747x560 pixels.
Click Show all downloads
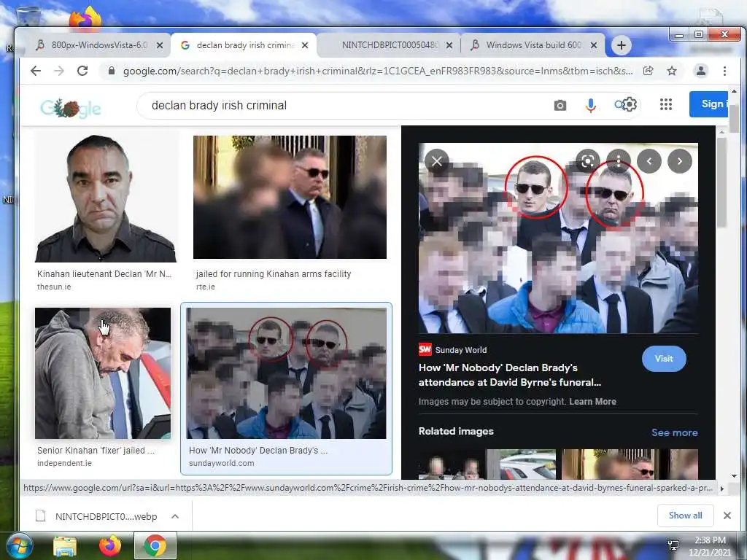pos(686,516)
